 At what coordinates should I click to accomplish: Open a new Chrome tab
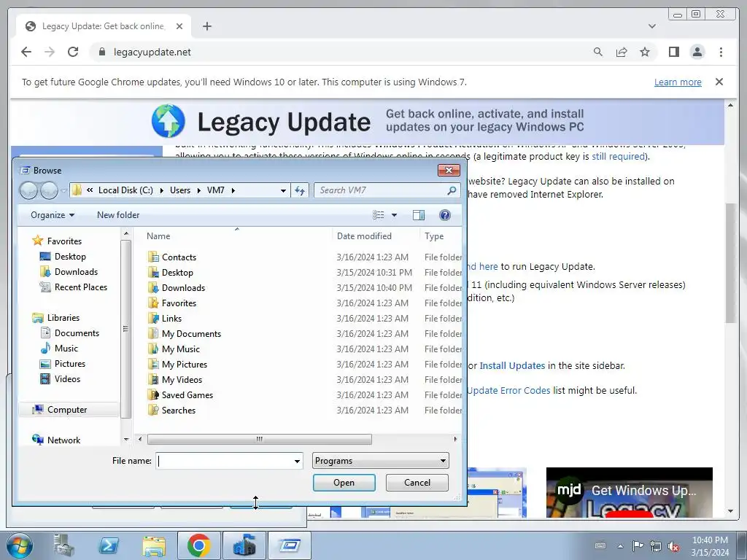[x=206, y=26]
